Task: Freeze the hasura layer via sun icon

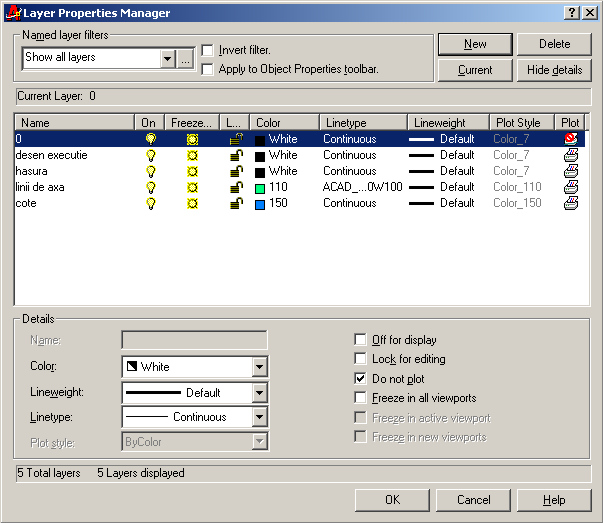Action: pos(192,171)
